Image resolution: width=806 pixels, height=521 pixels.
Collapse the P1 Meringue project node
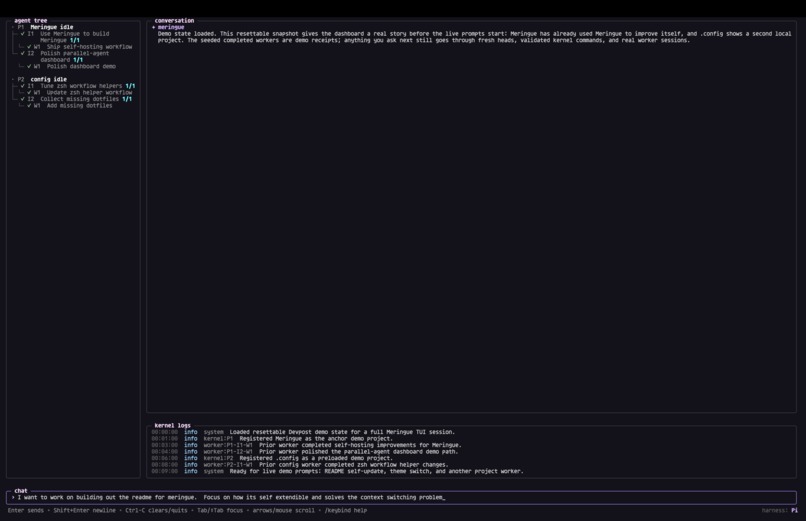[x=13, y=27]
